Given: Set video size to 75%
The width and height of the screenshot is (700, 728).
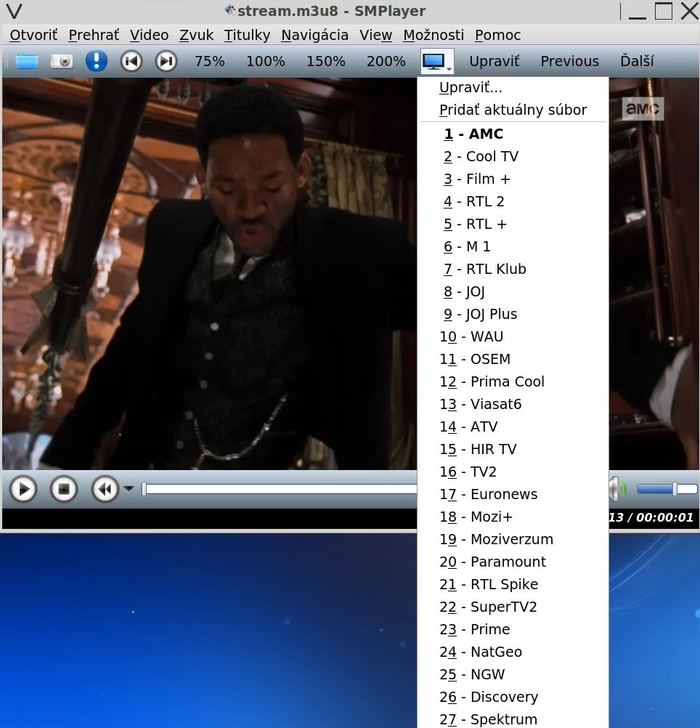Looking at the screenshot, I should pyautogui.click(x=209, y=62).
